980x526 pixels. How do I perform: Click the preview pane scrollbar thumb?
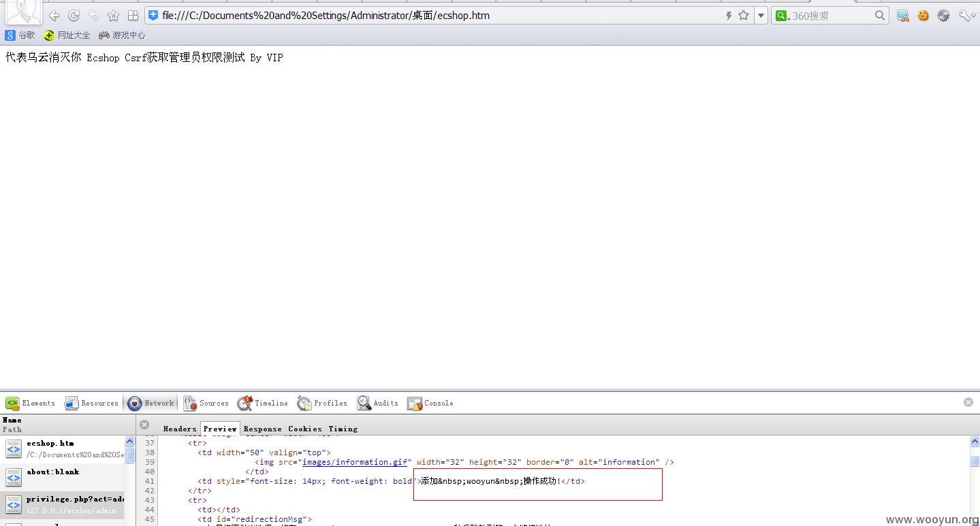click(975, 461)
